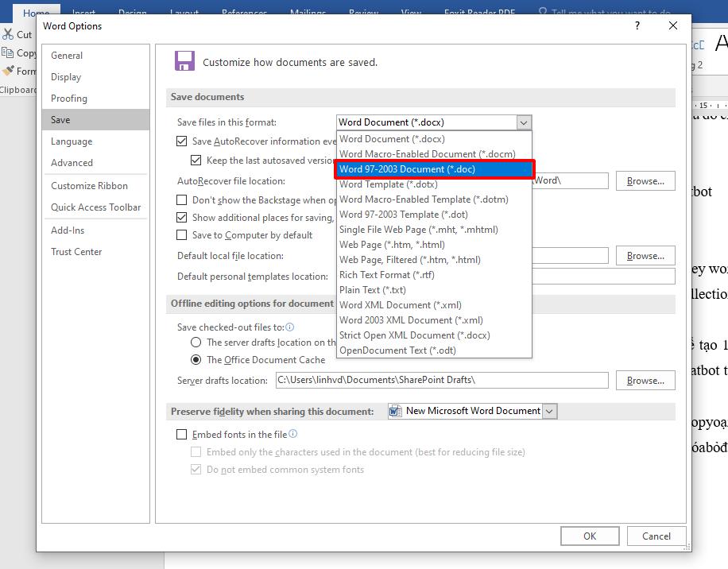Click the Format Painter brush icon
728x569 pixels.
[8, 71]
